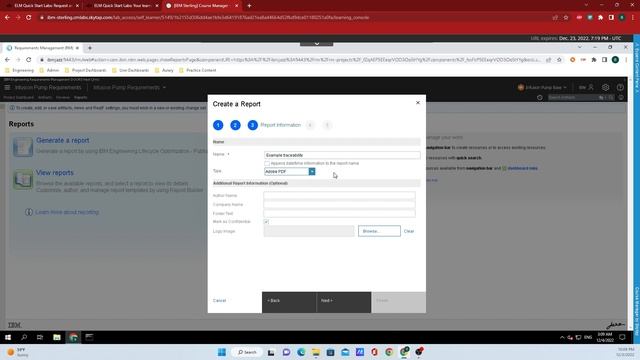This screenshot has width=640, height=360.
Task: Expand the inner browser tab search chevron
Action: tap(580, 47)
